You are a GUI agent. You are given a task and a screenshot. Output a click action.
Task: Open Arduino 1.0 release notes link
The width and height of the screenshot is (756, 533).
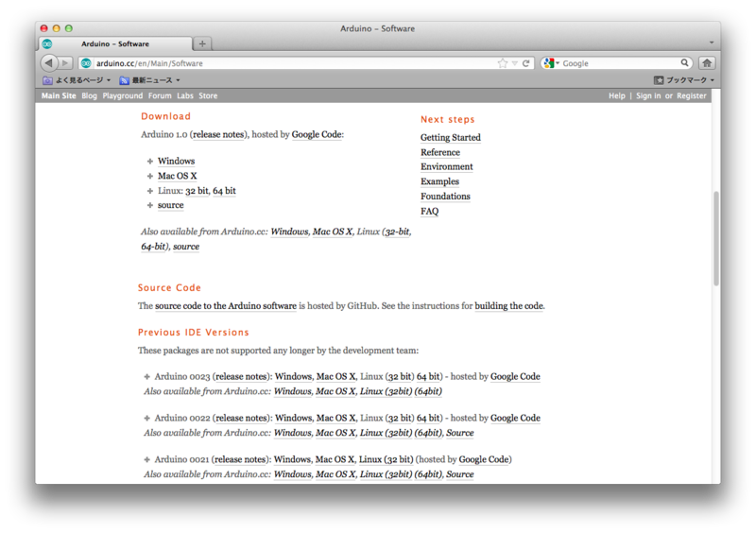(x=218, y=134)
